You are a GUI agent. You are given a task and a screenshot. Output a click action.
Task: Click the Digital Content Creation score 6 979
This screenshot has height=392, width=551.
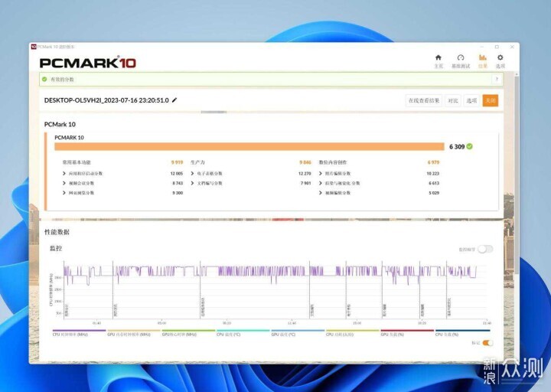pos(433,162)
